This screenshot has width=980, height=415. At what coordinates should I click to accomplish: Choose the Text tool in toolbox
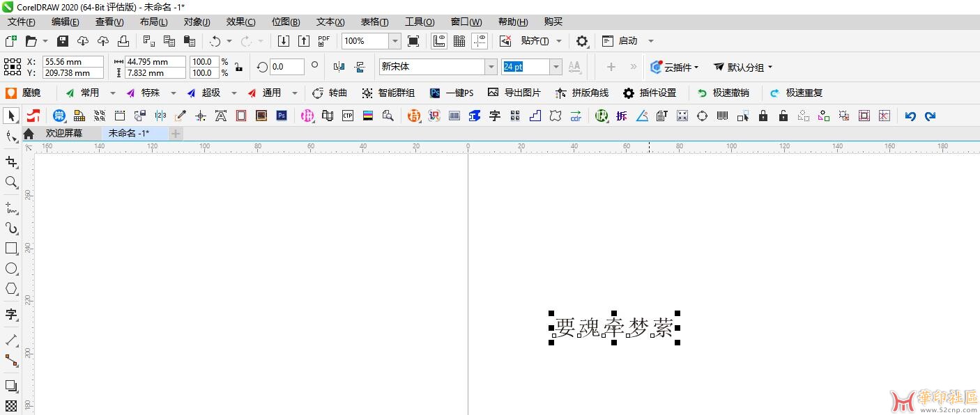11,315
